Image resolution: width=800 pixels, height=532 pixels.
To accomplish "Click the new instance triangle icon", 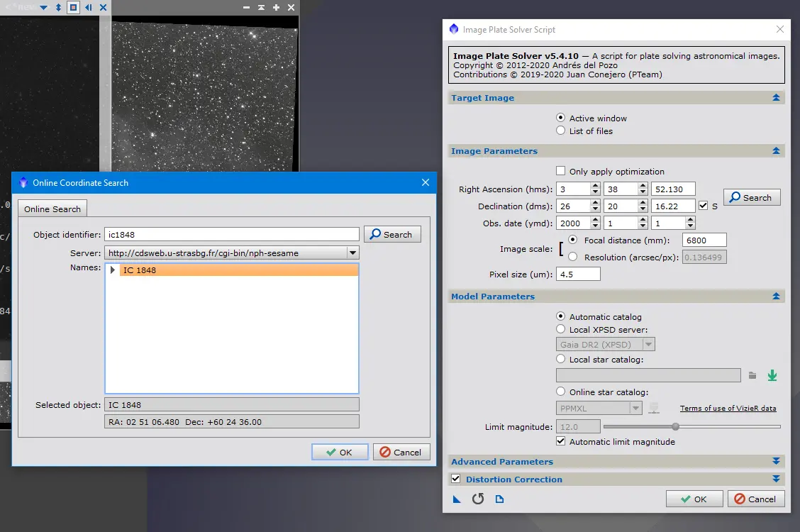I will [x=457, y=499].
